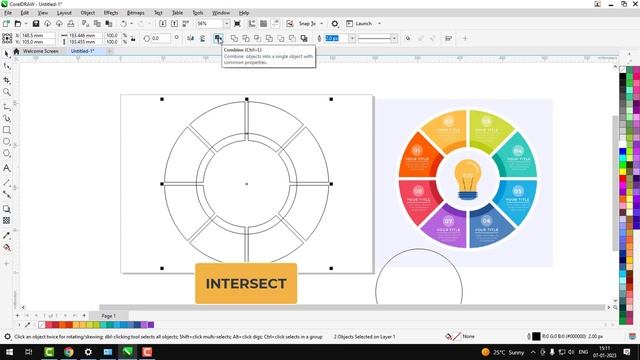Open the Object menu
The width and height of the screenshot is (640, 360).
pyautogui.click(x=87, y=13)
